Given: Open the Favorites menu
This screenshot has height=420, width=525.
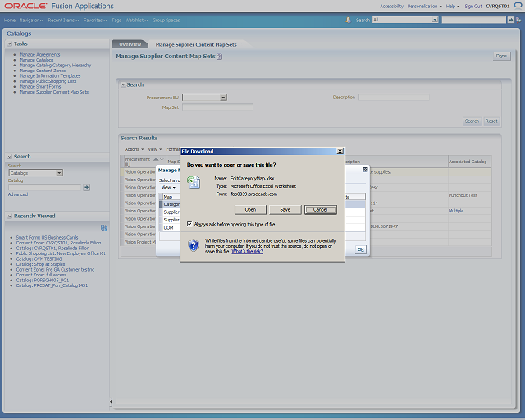Looking at the screenshot, I should (95, 20).
